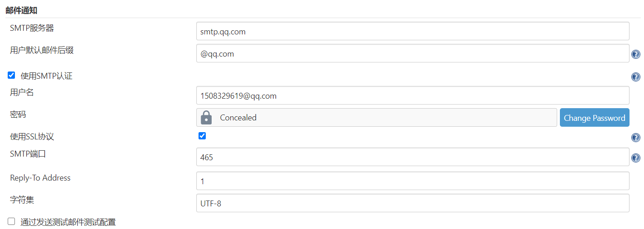Click the Concealed password box
The image size is (644, 229).
[384, 118]
